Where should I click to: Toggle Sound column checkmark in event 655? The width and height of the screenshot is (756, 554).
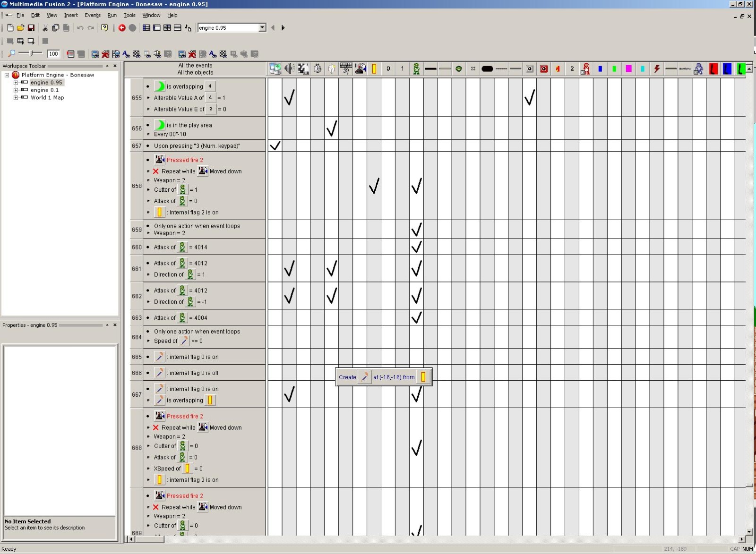289,98
